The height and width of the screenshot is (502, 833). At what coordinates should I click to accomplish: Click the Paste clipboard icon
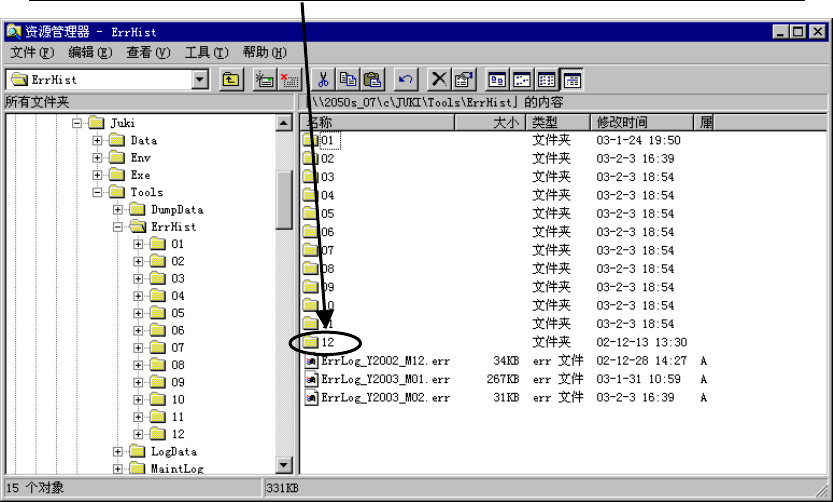click(x=372, y=80)
